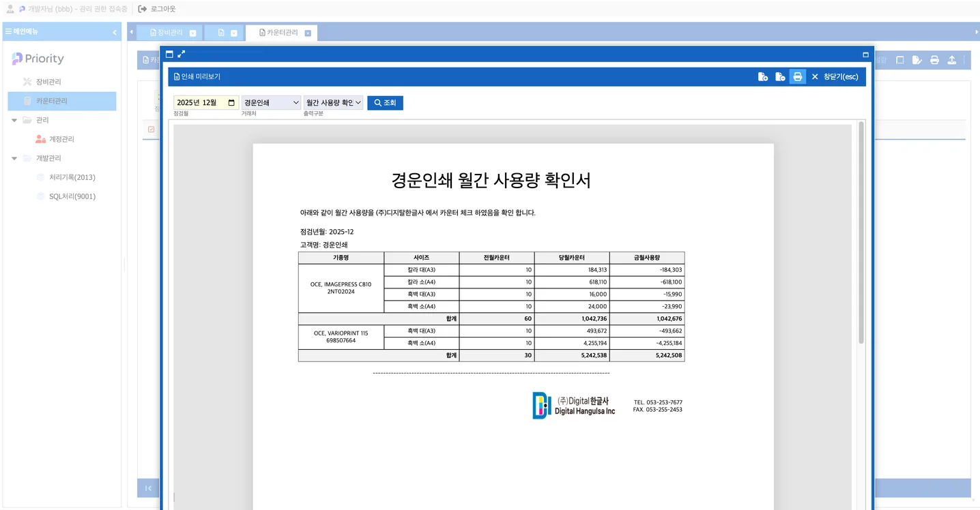This screenshot has width=980, height=510.
Task: Click the 당월카운터 column header in the report
Action: (572, 258)
